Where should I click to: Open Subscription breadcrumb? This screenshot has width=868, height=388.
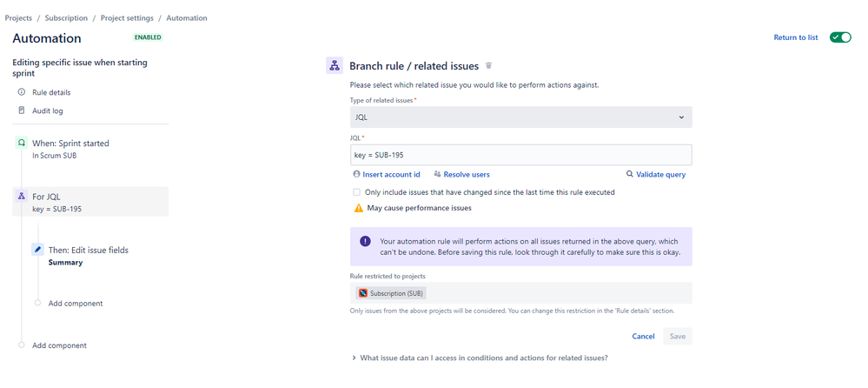click(x=66, y=17)
